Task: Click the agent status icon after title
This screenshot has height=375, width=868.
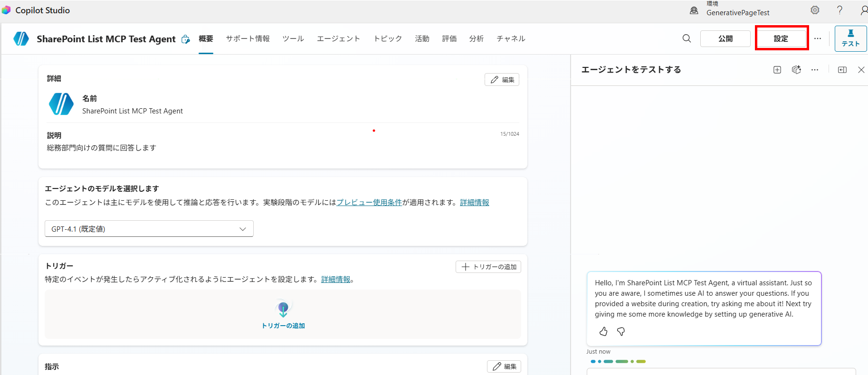Action: click(186, 39)
